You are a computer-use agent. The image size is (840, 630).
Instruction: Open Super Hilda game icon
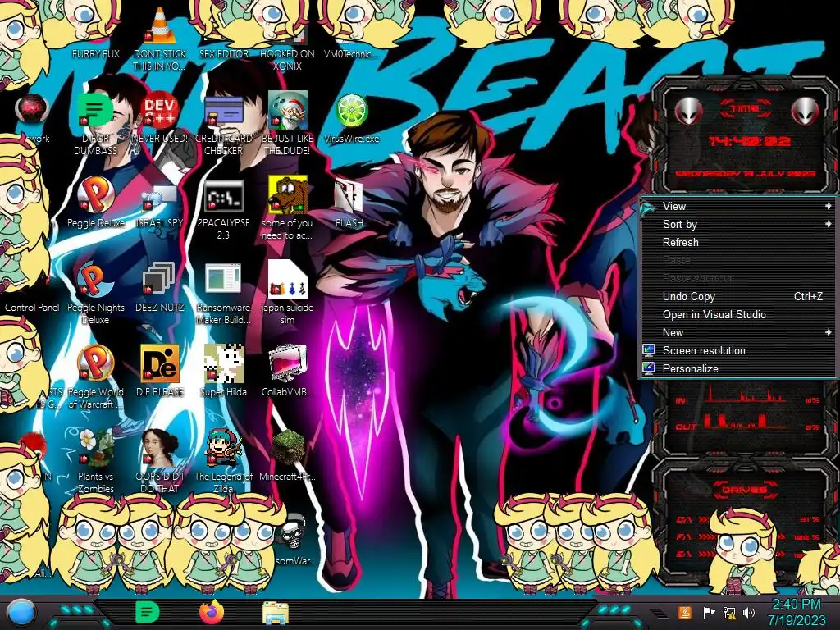(223, 371)
